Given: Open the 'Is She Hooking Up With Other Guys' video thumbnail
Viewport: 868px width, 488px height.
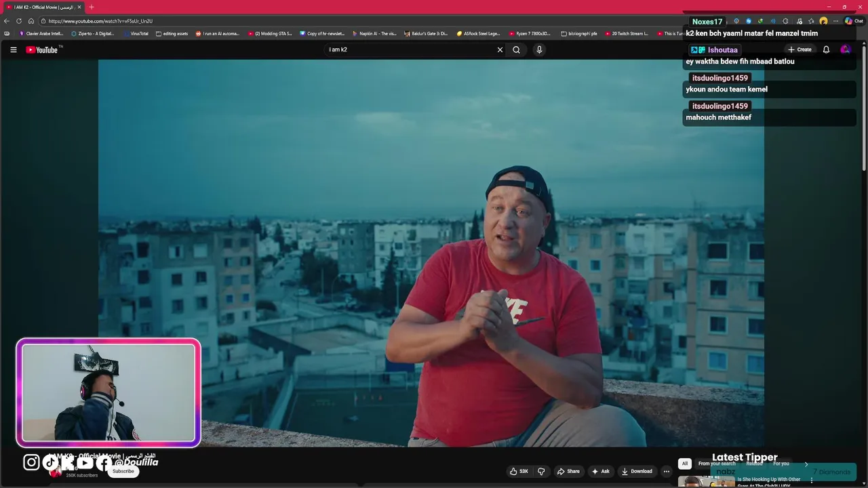Looking at the screenshot, I should (x=707, y=482).
